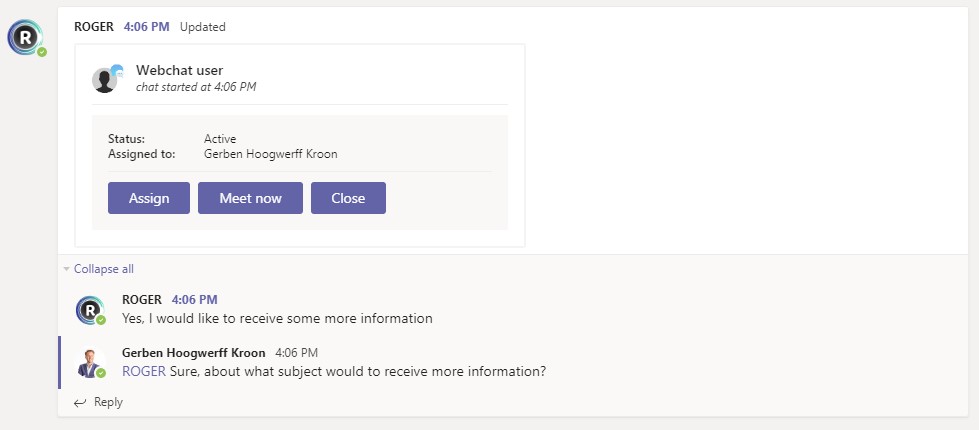This screenshot has width=979, height=430.
Task: Click ROGER's avatar in the thread reply
Action: [91, 310]
